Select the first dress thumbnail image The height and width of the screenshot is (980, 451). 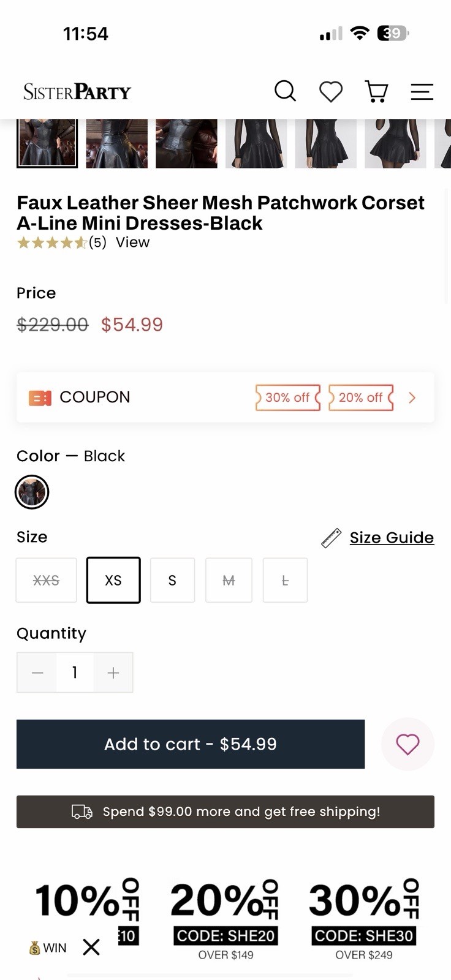point(47,143)
